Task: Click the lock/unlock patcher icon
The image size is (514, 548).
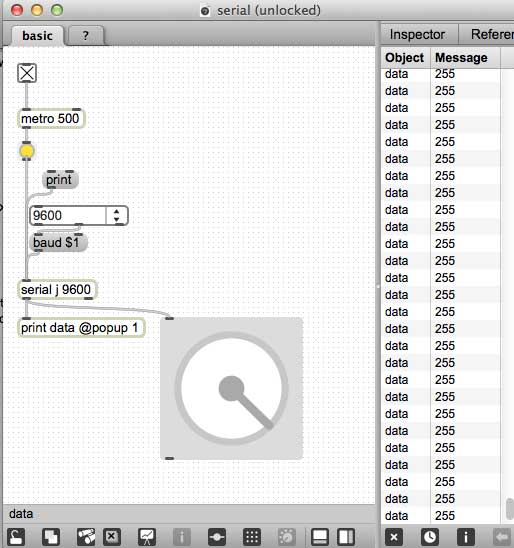Action: [x=16, y=536]
